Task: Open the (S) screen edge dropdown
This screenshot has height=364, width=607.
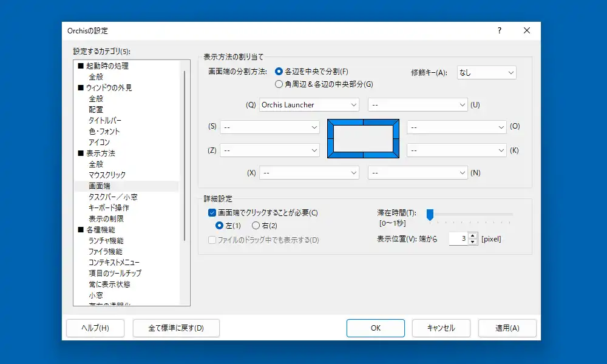Action: click(x=270, y=127)
